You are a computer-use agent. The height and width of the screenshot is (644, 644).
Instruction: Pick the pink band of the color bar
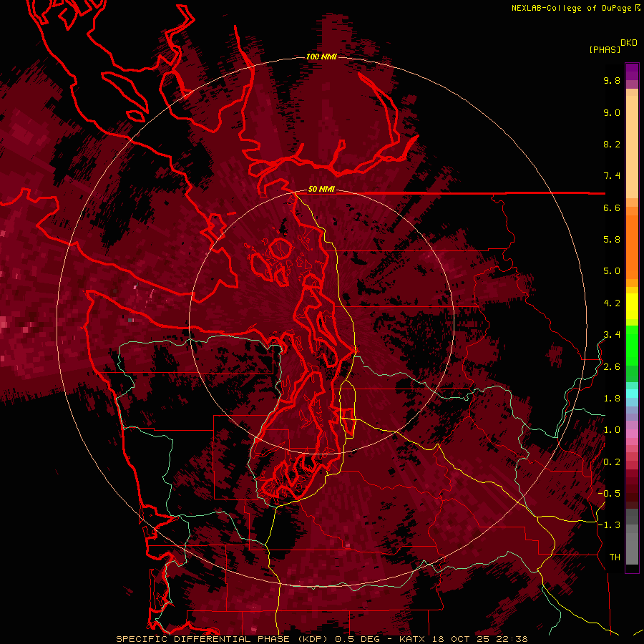point(632,434)
